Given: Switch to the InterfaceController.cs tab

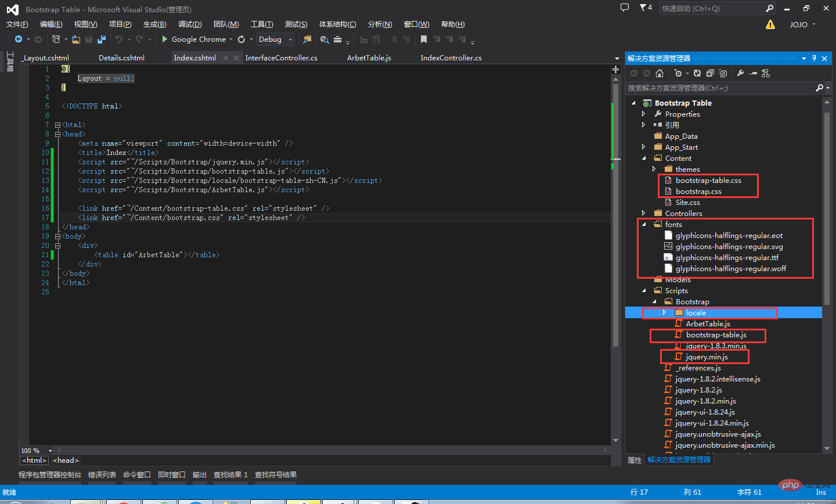Looking at the screenshot, I should click(x=282, y=58).
